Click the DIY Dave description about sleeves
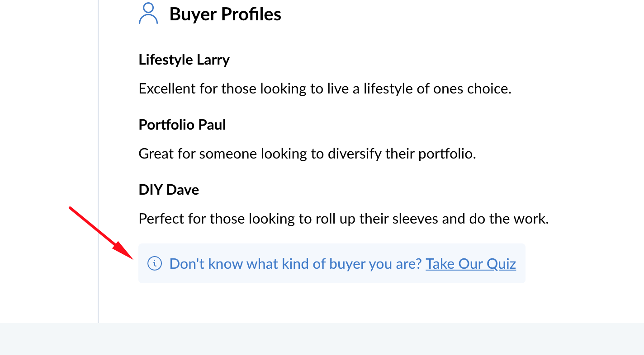This screenshot has width=644, height=355. [x=344, y=219]
